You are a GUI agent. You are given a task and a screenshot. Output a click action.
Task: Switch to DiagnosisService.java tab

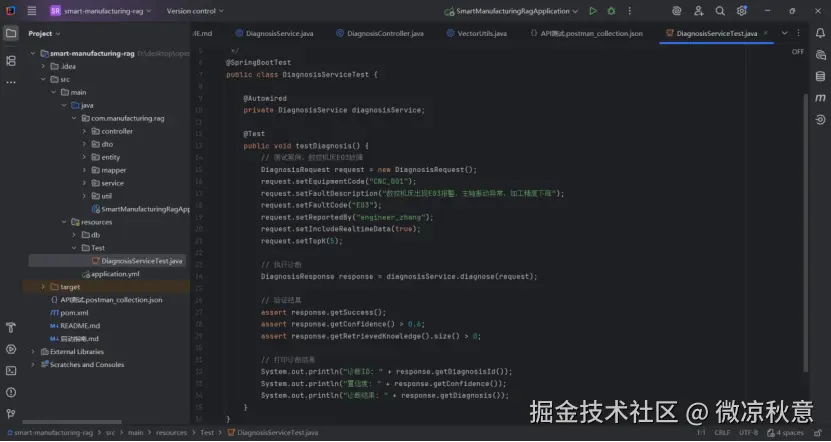(274, 33)
